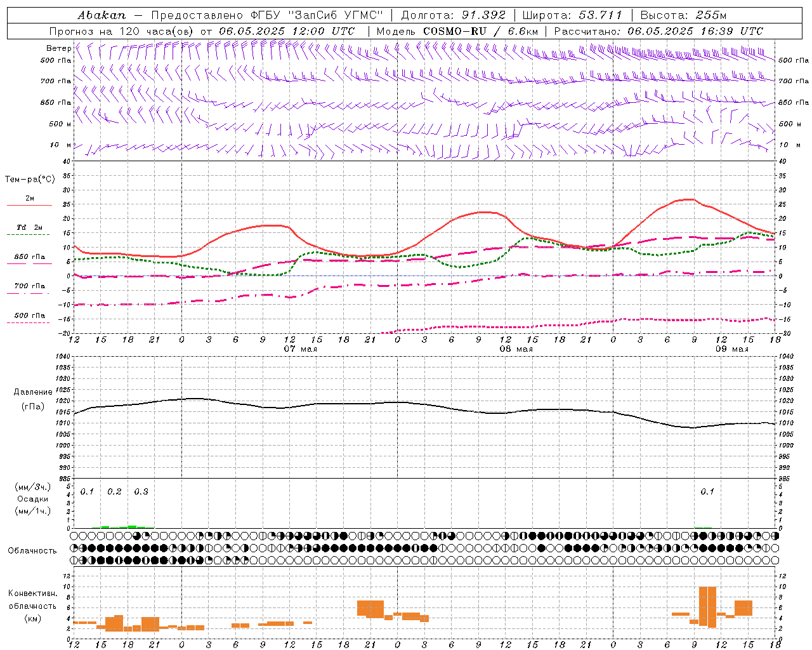This screenshot has width=812, height=650.
Task: Click the "Td 2м" dew point legend entry
Action: click(x=30, y=227)
